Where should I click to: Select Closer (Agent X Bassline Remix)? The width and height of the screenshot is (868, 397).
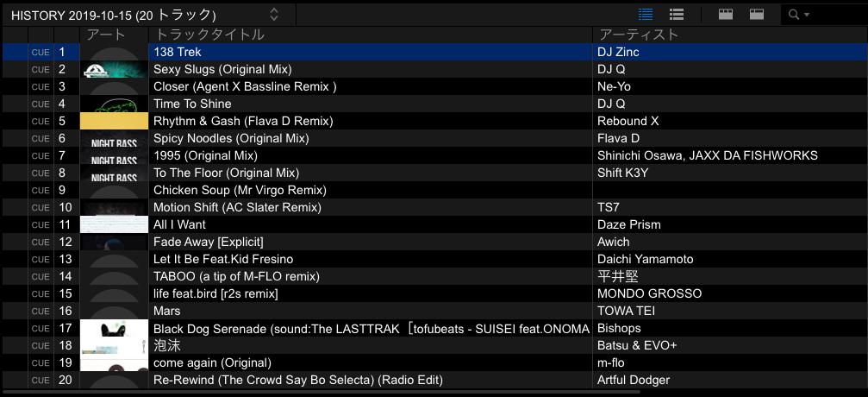[x=246, y=86]
